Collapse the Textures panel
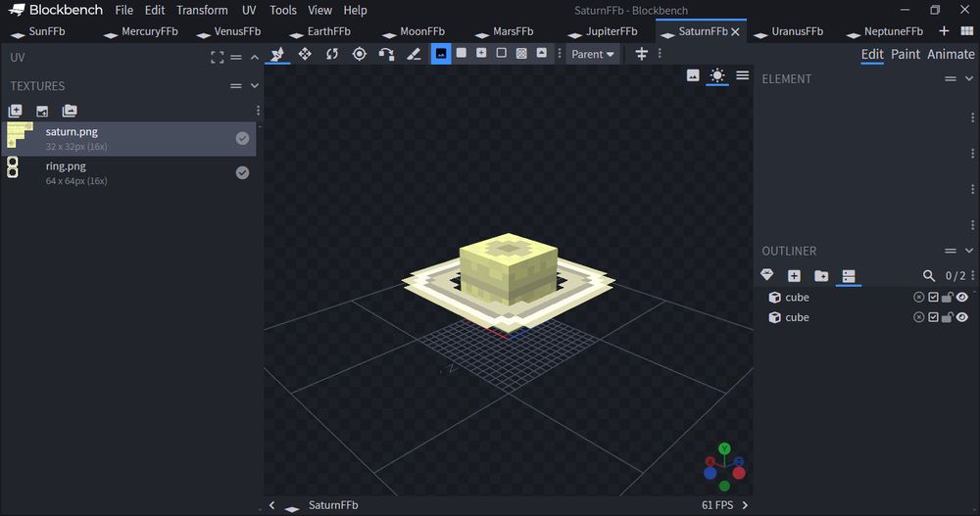Viewport: 980px width, 516px height. point(255,86)
